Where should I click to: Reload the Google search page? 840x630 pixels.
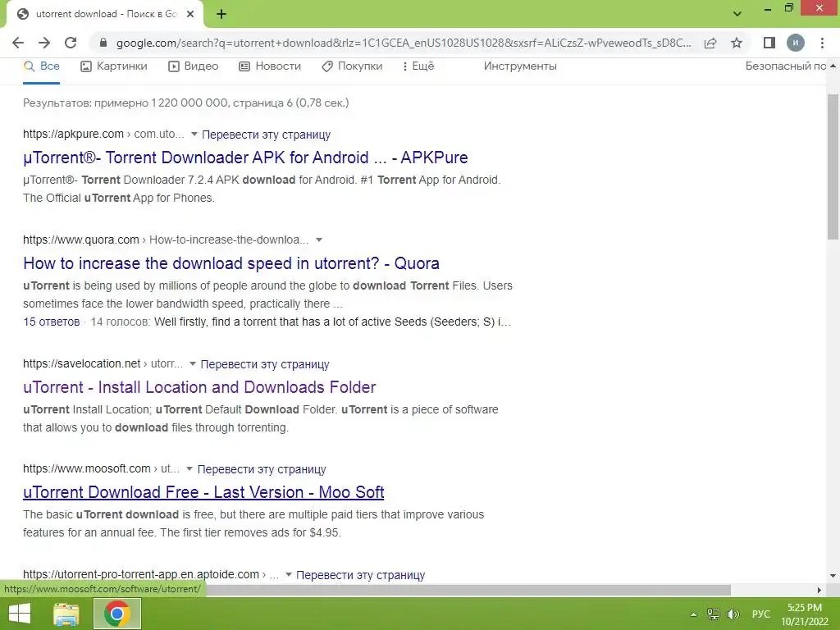[71, 43]
